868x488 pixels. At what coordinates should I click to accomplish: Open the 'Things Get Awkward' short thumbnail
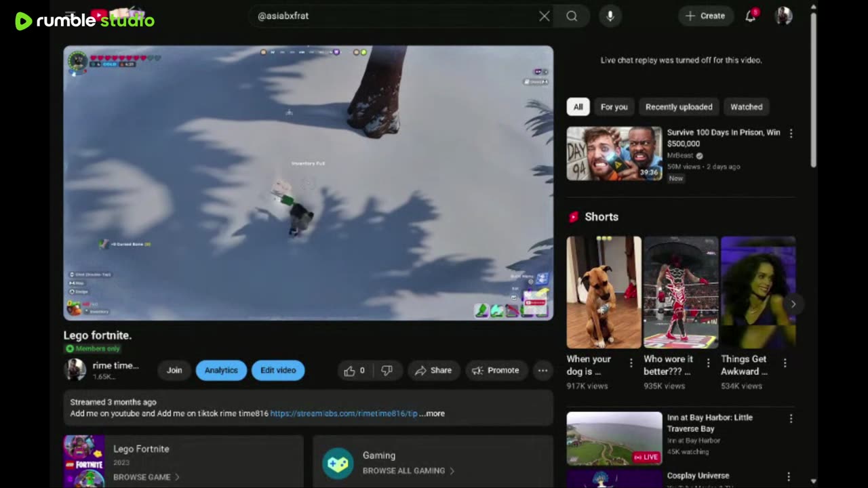[758, 292]
